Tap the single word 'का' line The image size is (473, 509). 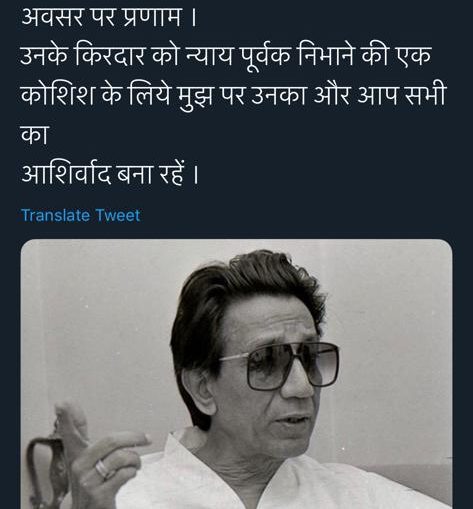(x=35, y=134)
